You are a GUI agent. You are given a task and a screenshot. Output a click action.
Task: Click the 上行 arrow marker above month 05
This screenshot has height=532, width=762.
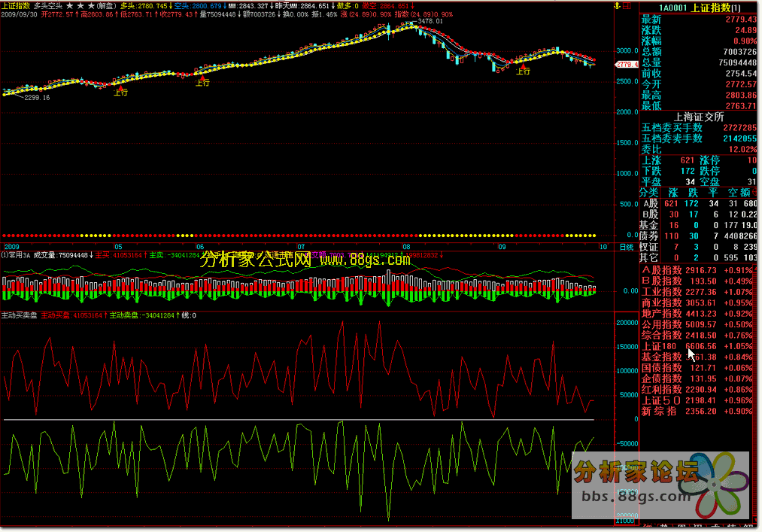pyautogui.click(x=120, y=91)
